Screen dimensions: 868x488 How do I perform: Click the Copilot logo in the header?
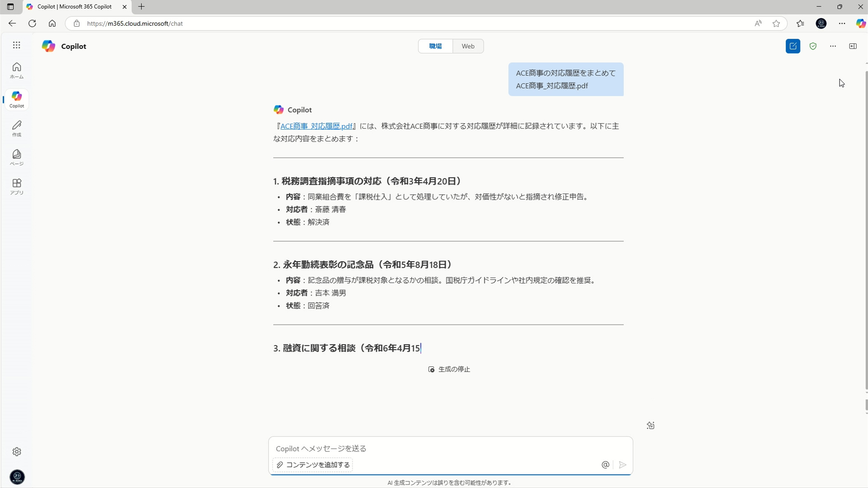click(x=48, y=46)
